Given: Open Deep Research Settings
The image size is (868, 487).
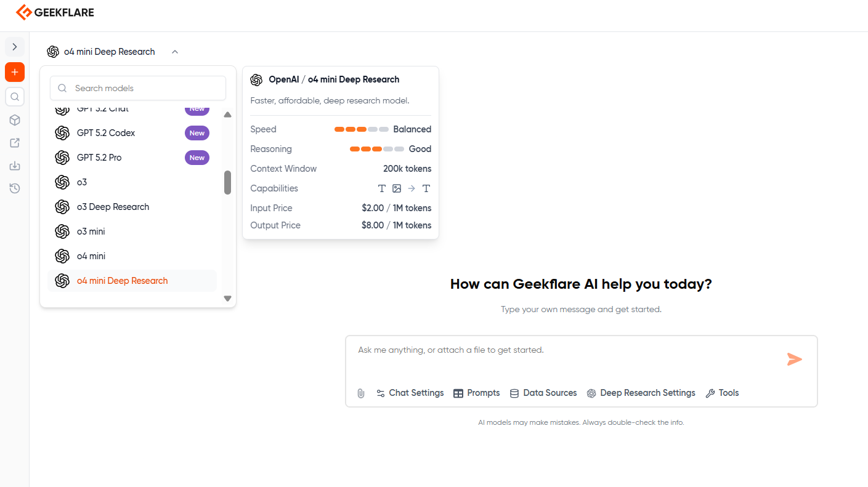Looking at the screenshot, I should click(x=641, y=393).
